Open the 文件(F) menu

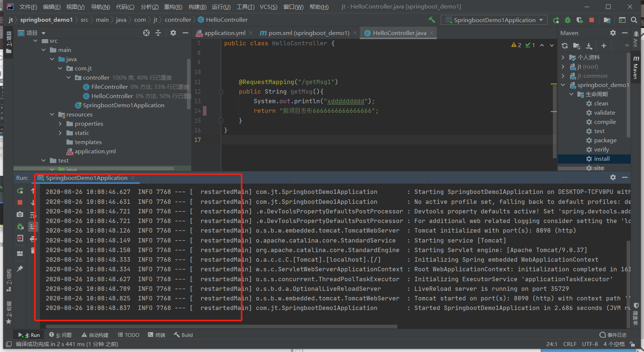pos(28,7)
